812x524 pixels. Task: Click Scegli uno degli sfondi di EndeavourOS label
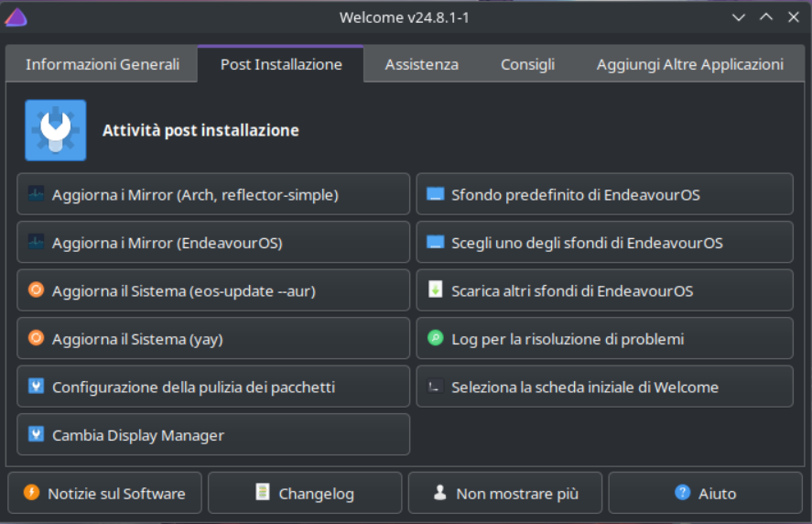click(587, 243)
